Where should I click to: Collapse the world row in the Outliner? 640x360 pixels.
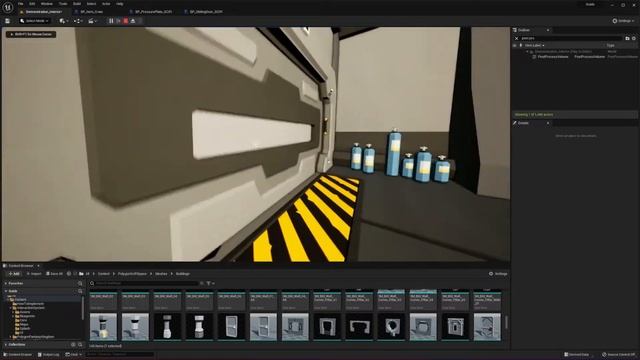(527, 52)
